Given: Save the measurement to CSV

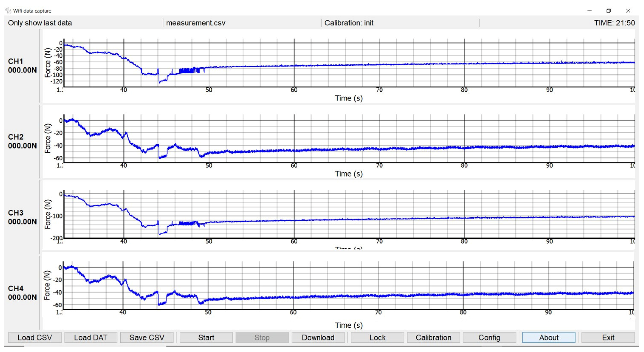Looking at the screenshot, I should (147, 337).
